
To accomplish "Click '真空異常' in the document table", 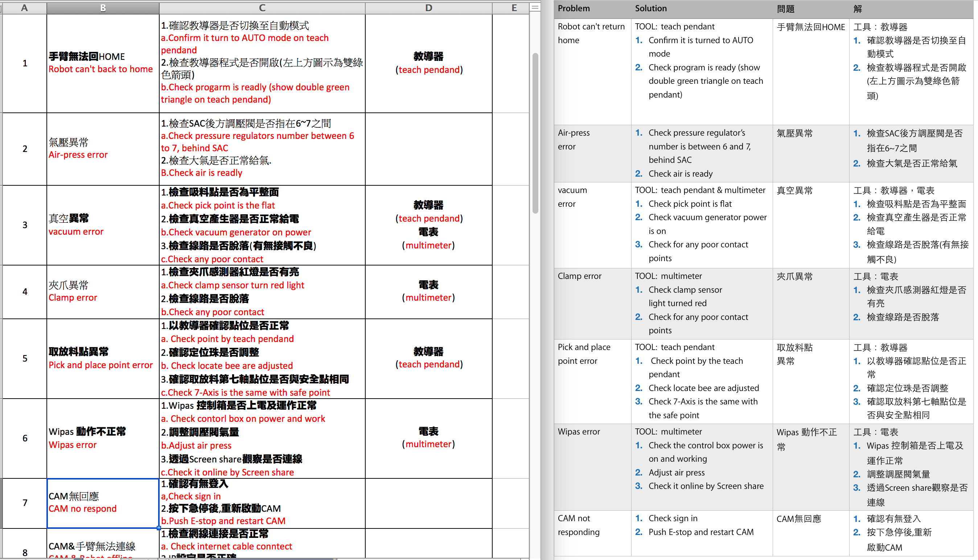I will 794,191.
